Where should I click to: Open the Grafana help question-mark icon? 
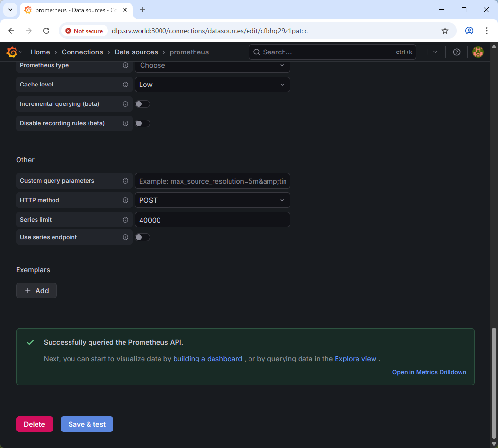(456, 52)
